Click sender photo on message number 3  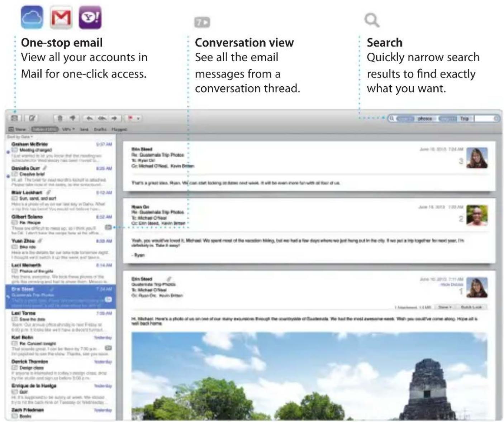[477, 158]
